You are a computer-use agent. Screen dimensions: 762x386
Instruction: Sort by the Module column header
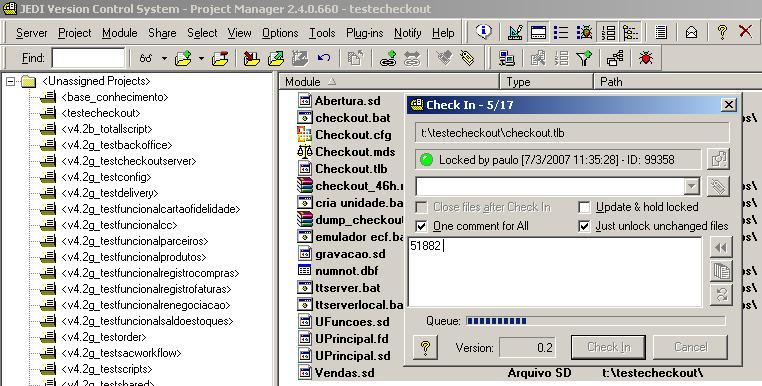click(x=389, y=82)
